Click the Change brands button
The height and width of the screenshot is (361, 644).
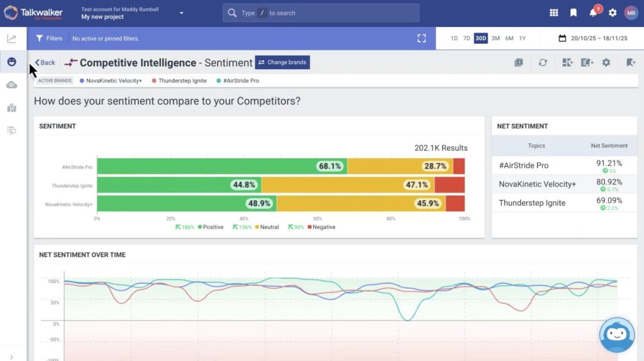coord(282,62)
